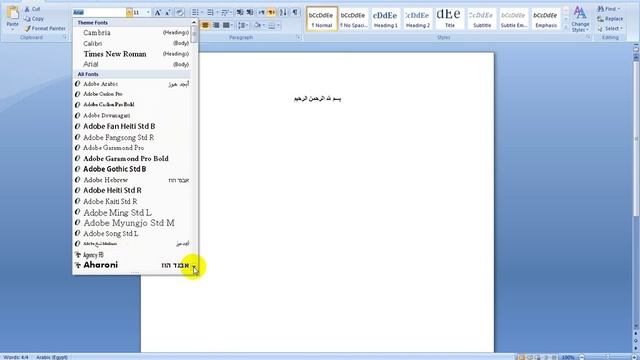The width and height of the screenshot is (640, 360).
Task: Click the Replace button
Action: pos(610,19)
